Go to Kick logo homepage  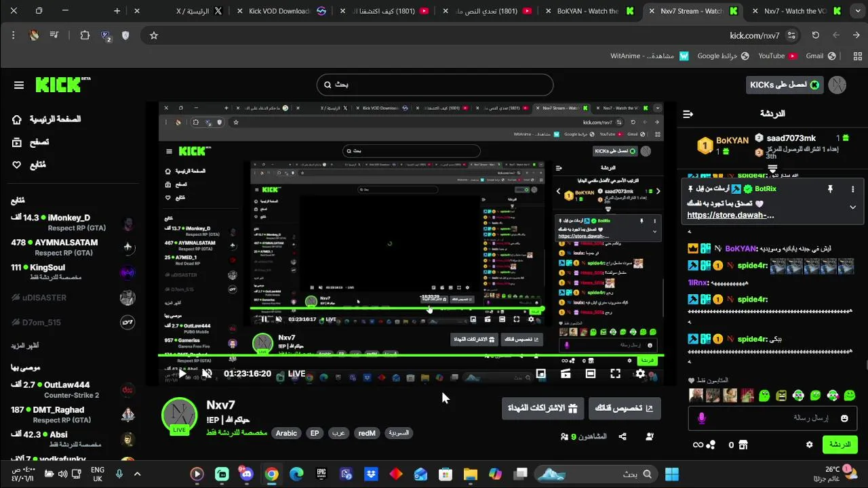(x=62, y=84)
